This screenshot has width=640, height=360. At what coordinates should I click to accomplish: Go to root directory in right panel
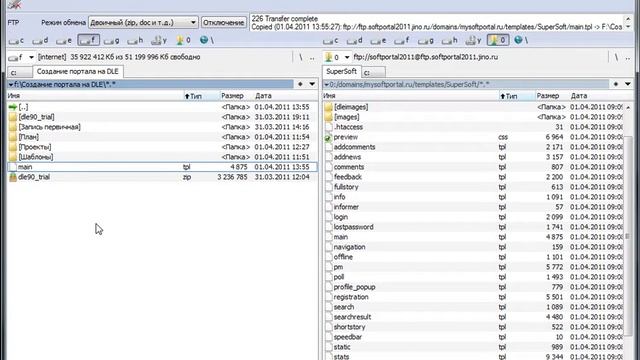616,57
